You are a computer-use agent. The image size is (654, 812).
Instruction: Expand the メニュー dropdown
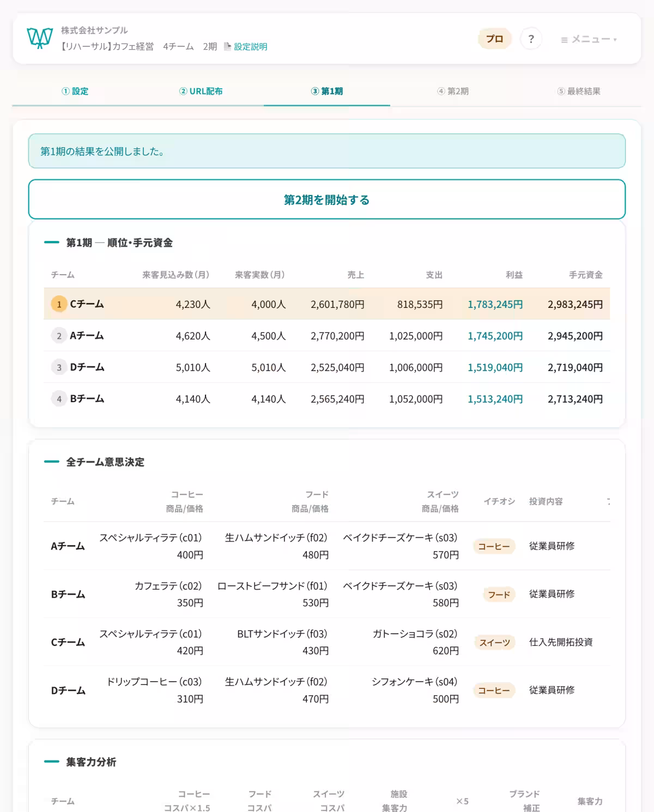point(589,39)
